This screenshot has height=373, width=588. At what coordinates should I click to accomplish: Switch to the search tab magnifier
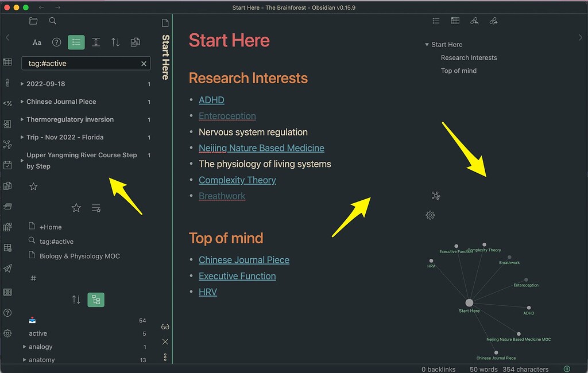coord(53,21)
